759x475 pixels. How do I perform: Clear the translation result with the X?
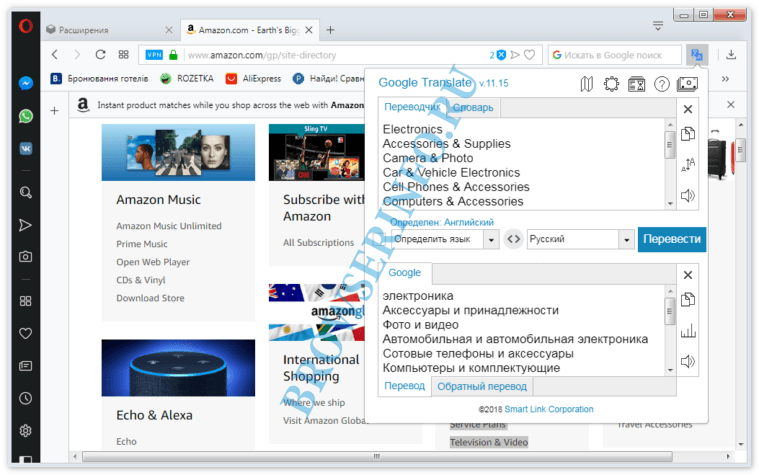[x=688, y=275]
